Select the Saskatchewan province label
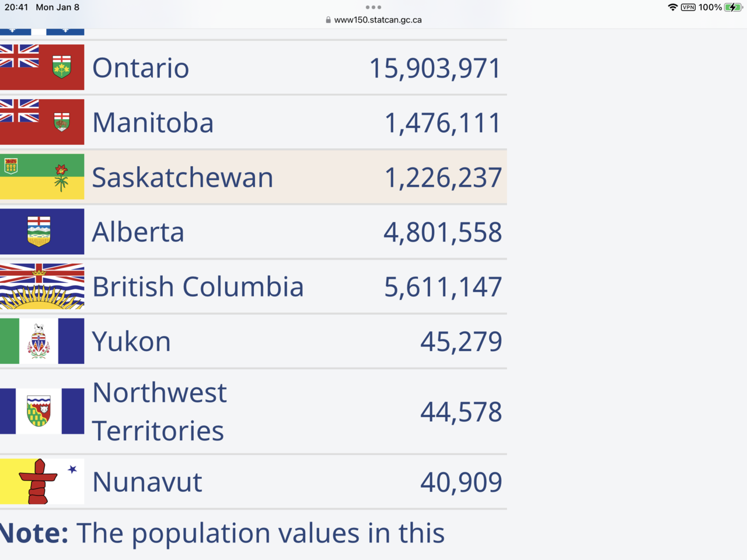The height and width of the screenshot is (560, 747). coord(183,177)
